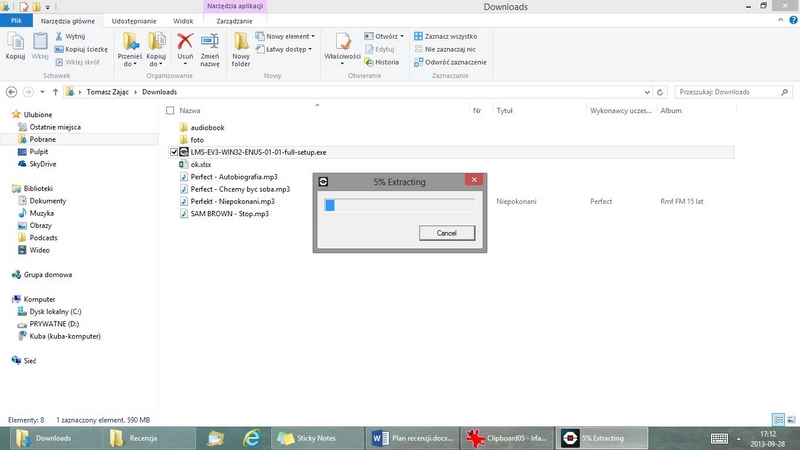800x450 pixels.
Task: Select the ok.xlsx file
Action: 201,164
